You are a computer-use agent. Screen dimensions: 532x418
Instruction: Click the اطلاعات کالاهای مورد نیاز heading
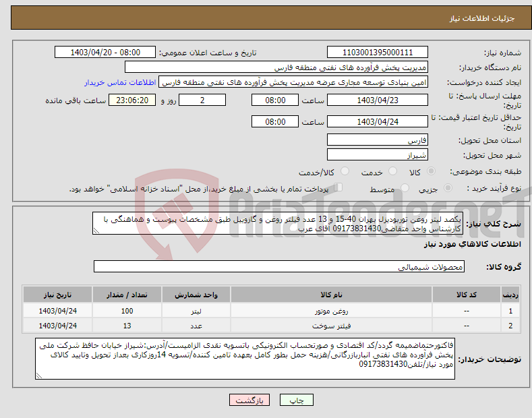(x=472, y=244)
